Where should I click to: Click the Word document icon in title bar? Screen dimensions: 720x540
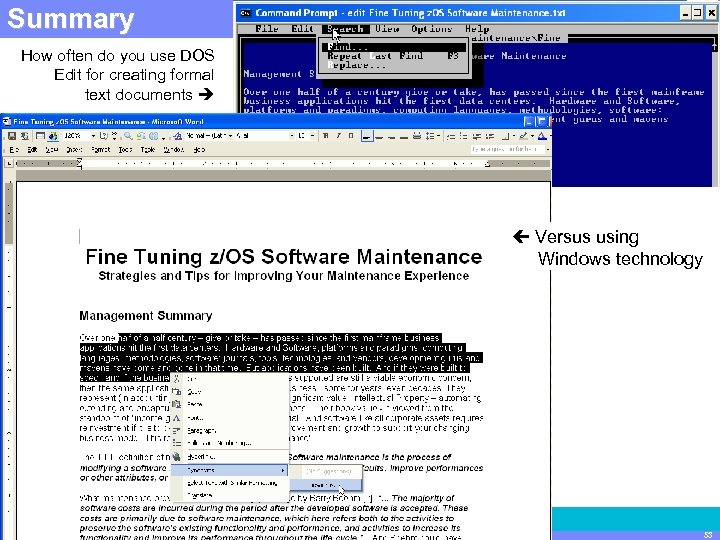coord(7,122)
